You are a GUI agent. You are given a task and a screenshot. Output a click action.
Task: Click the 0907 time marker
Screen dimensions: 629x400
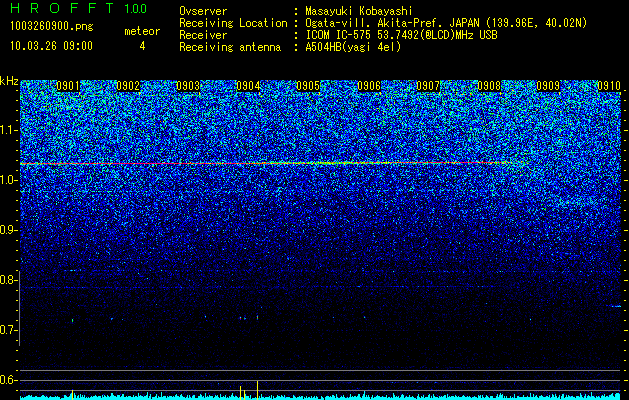tap(428, 86)
